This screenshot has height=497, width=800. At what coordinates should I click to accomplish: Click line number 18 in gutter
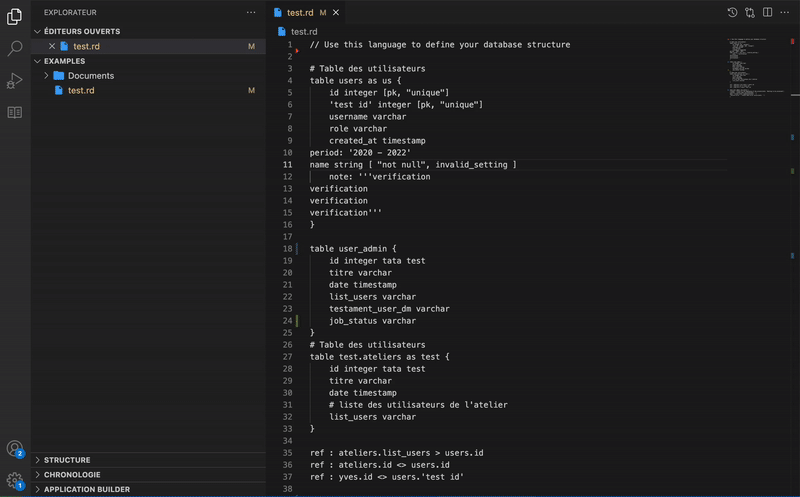point(288,248)
